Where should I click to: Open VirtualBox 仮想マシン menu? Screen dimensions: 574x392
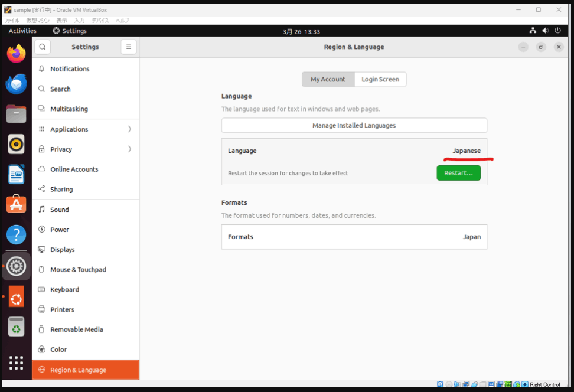38,21
